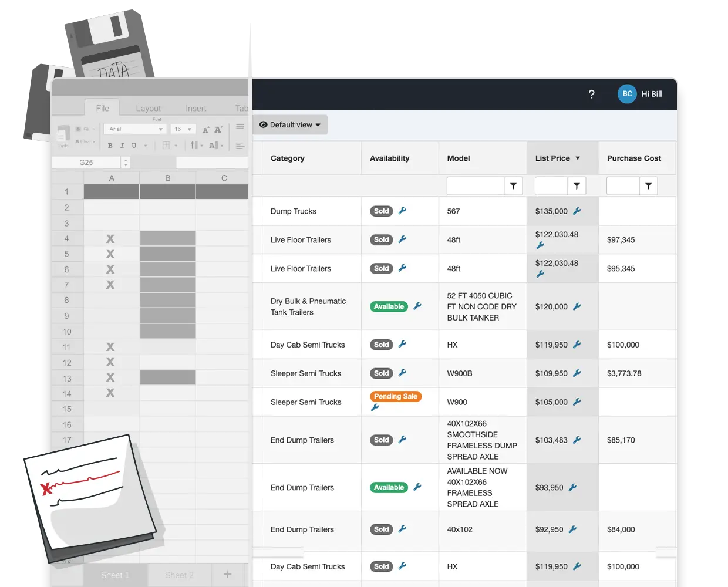This screenshot has height=587, width=728.
Task: Toggle bold formatting in spreadsheet toolbar
Action: tap(110, 146)
